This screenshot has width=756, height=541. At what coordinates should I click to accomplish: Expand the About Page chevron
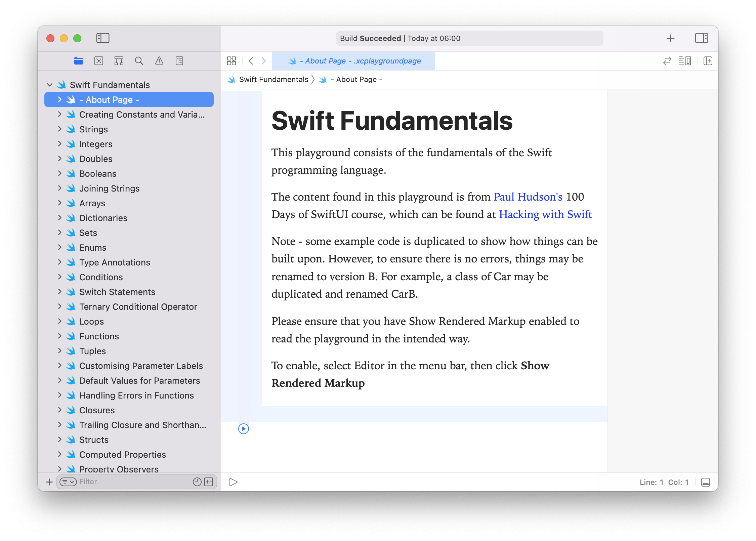(60, 99)
